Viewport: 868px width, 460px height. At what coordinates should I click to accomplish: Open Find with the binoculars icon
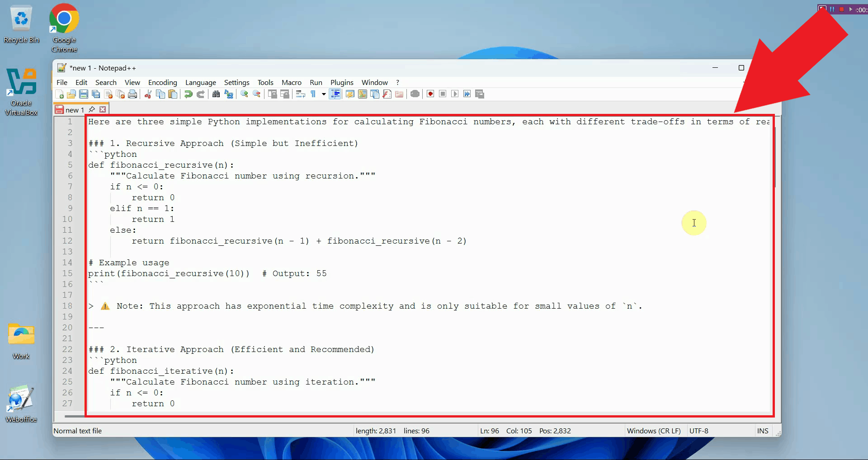coord(216,94)
